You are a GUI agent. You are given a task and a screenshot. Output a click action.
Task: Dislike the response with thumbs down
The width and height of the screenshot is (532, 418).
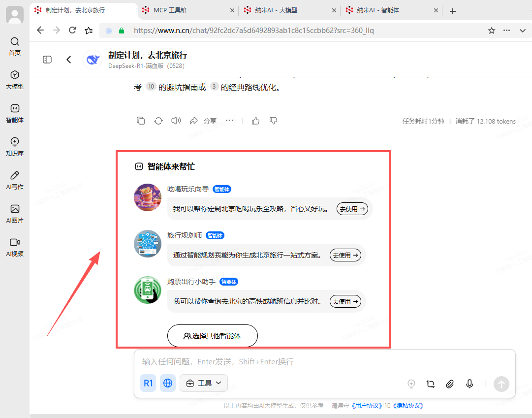click(273, 121)
